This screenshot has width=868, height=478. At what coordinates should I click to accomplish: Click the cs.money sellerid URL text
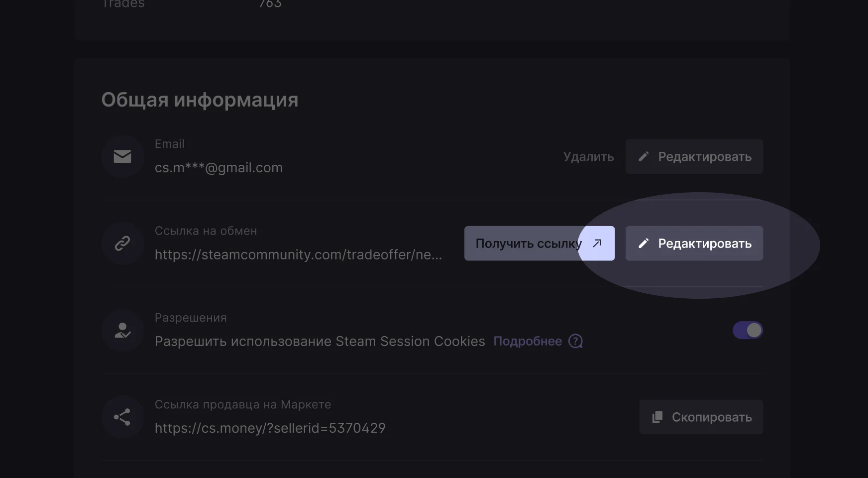pyautogui.click(x=270, y=428)
